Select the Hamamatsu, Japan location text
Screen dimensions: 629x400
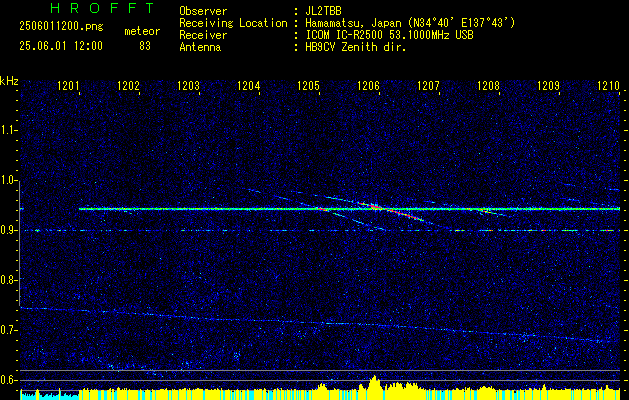410,23
